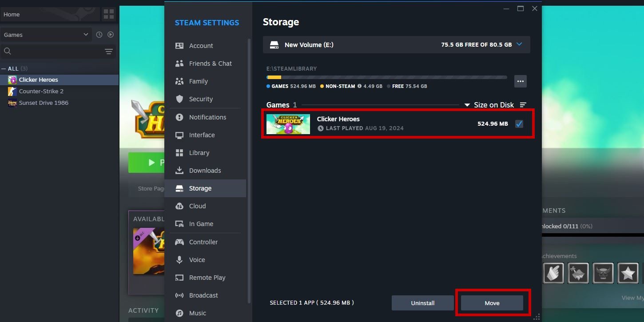
Task: Click the Library grid icon in settings sidebar
Action: pos(179,153)
